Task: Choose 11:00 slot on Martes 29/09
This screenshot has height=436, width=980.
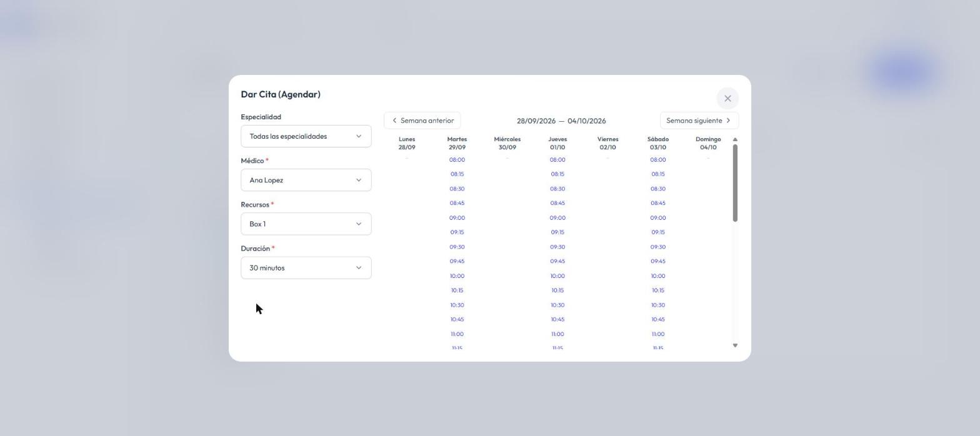Action: [457, 334]
